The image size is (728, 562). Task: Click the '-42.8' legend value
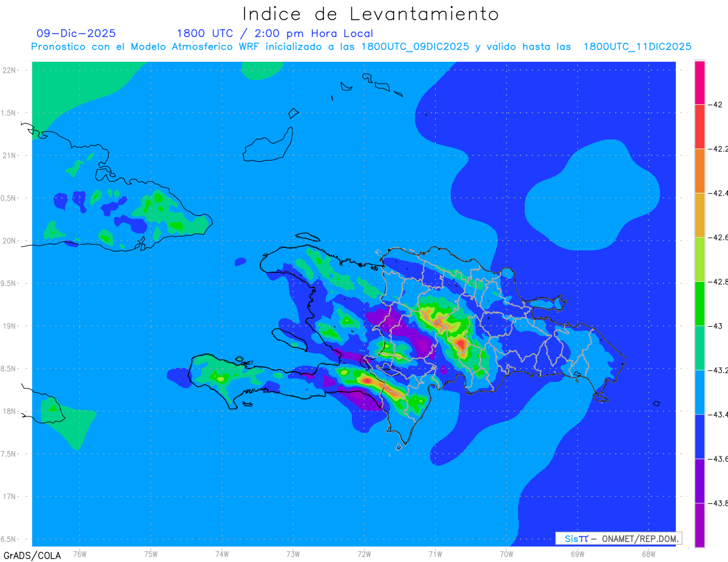click(x=719, y=281)
